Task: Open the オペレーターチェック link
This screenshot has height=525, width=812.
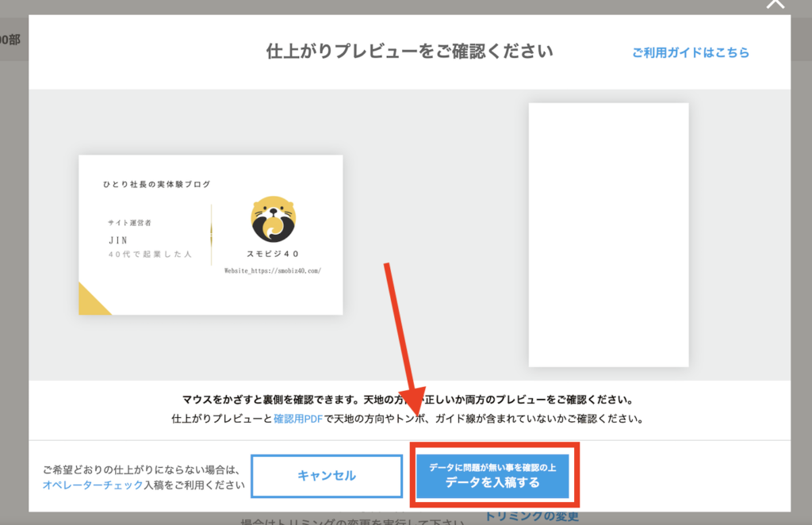Action: pyautogui.click(x=93, y=485)
